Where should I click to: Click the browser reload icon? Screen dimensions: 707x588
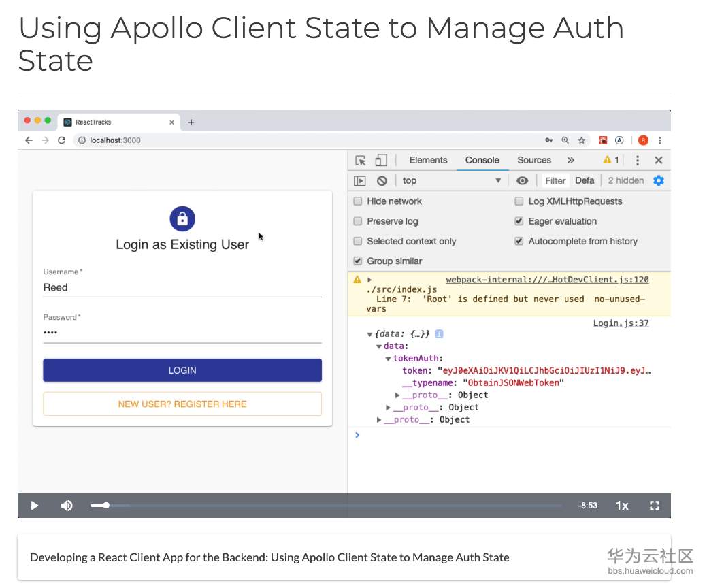pyautogui.click(x=61, y=140)
